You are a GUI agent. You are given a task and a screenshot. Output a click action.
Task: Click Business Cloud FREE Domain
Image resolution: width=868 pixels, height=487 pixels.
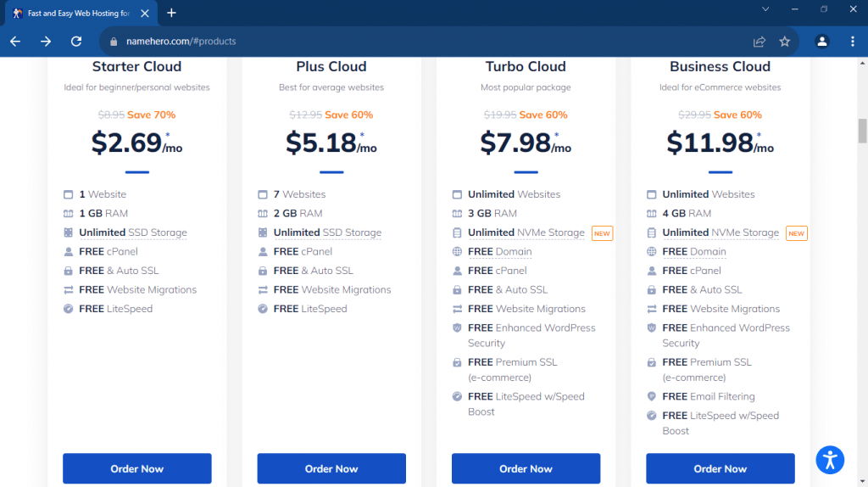coord(693,251)
